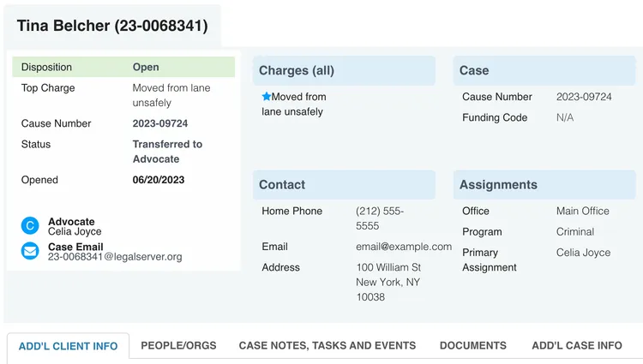Click the blue star beside the charge
The image size is (643, 364).
266,97
